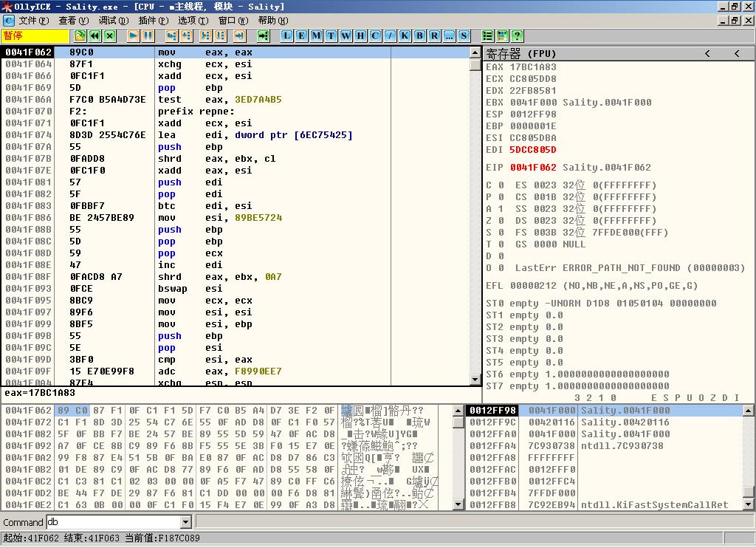The image size is (756, 548).
Task: Expand the Command box dropdown arrow
Action: [x=185, y=522]
